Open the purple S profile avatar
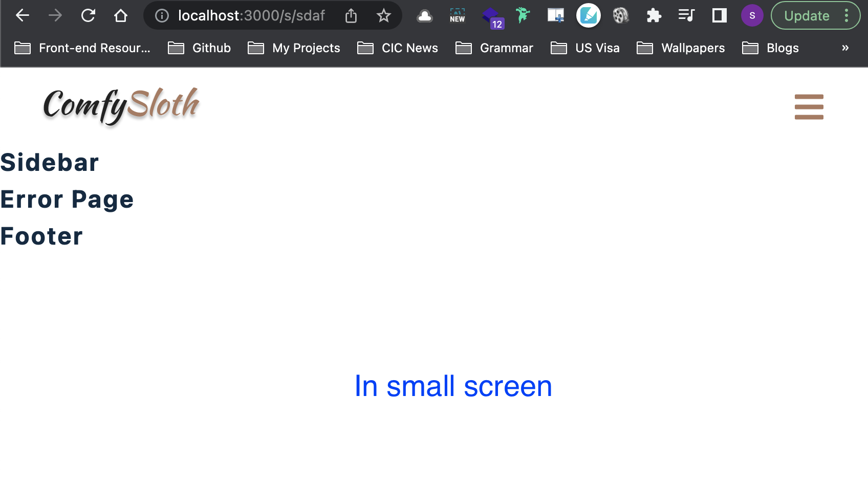Image resolution: width=868 pixels, height=484 pixels. pos(752,16)
